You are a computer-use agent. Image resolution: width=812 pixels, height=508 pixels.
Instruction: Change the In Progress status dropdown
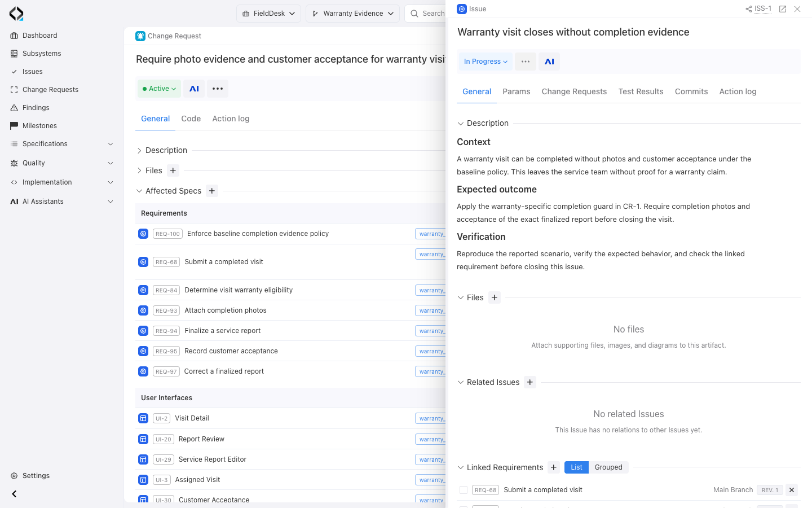pyautogui.click(x=486, y=62)
